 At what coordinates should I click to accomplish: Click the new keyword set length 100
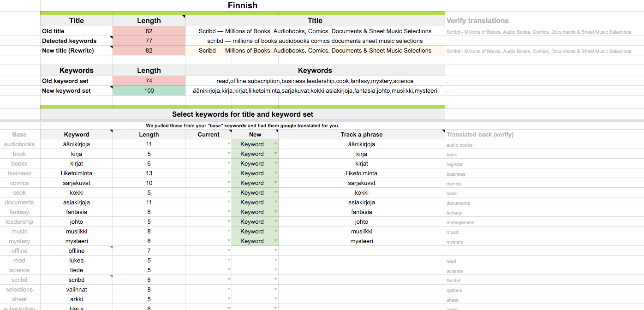[149, 90]
